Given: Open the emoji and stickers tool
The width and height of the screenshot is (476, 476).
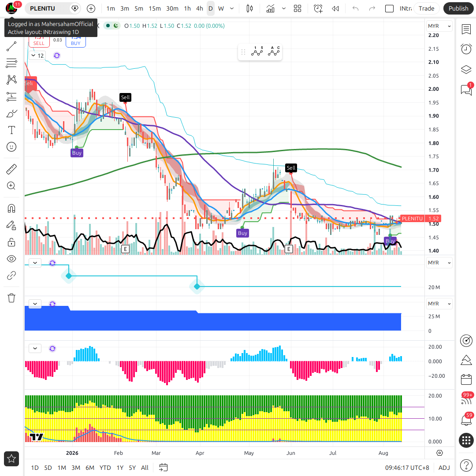Looking at the screenshot, I should point(11,147).
